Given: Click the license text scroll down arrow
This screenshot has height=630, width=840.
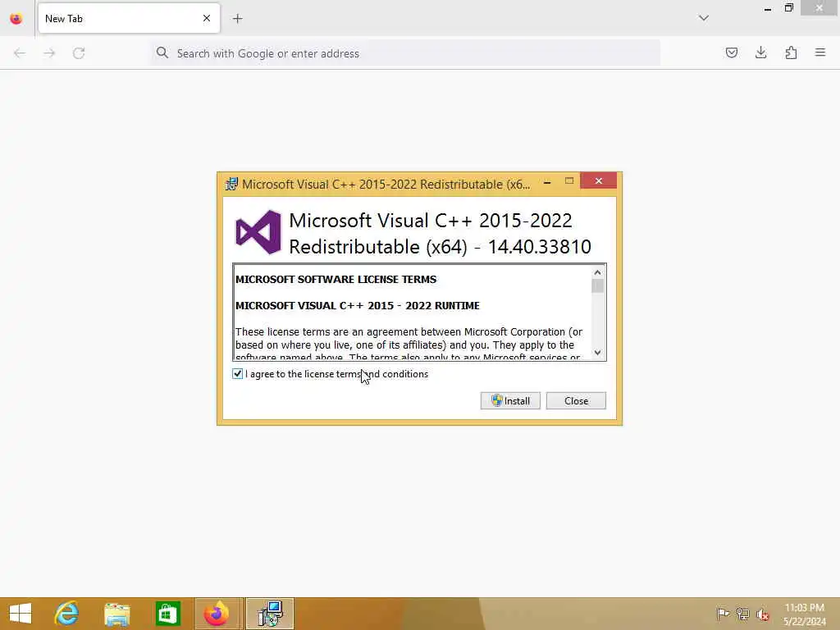Looking at the screenshot, I should 597,353.
